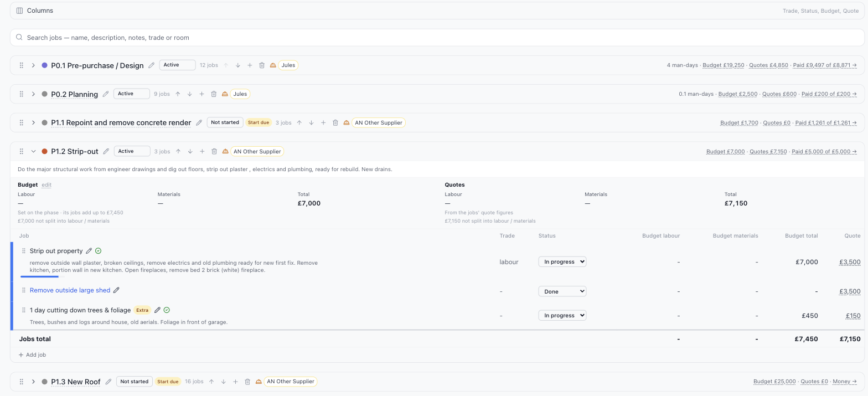Screen dimensions: 868x396
Task: Click the P1.2 Strip-out phase title
Action: point(75,151)
